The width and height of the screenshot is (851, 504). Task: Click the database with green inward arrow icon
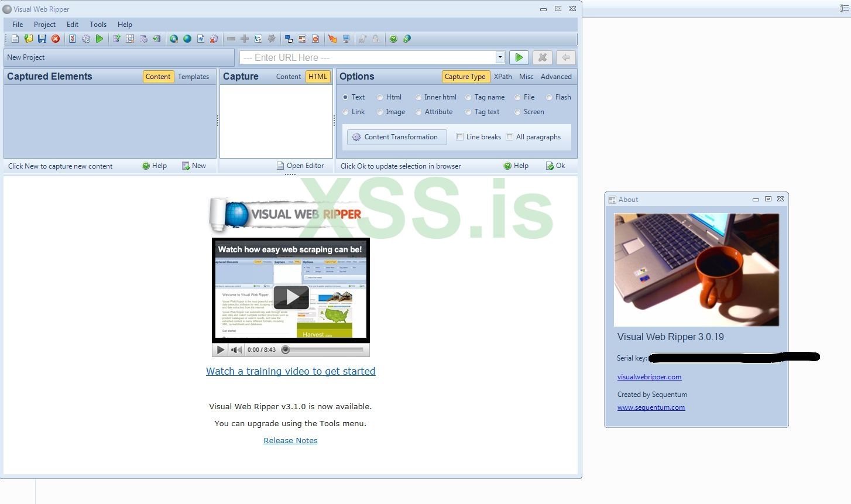click(157, 39)
